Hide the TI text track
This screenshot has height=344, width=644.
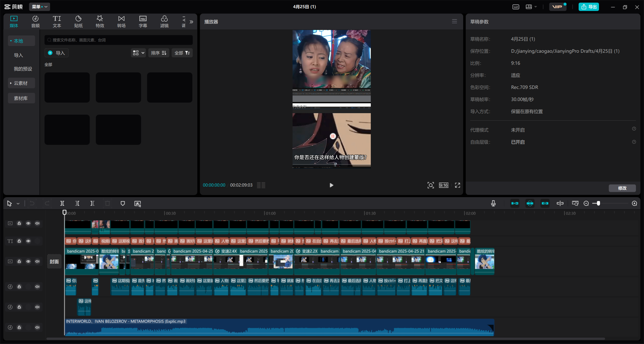pos(28,241)
